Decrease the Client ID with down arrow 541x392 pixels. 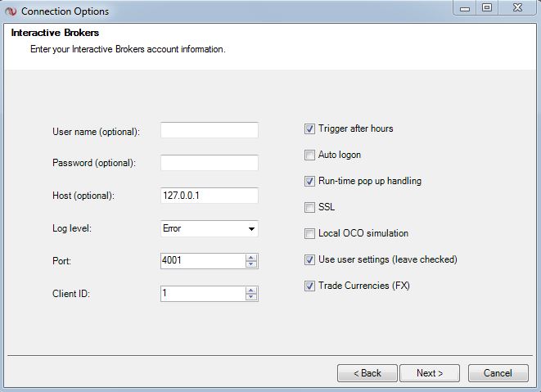pyautogui.click(x=251, y=297)
